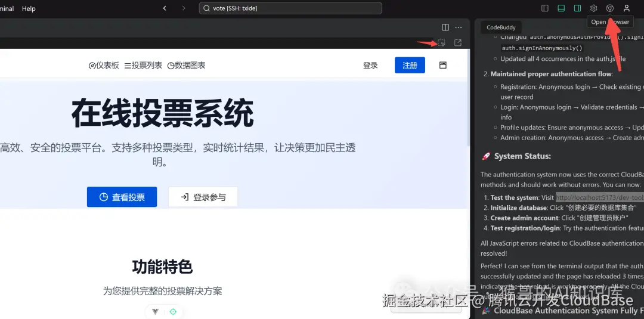
Task: Click the Maintained proper authentication flow text
Action: pyautogui.click(x=551, y=75)
